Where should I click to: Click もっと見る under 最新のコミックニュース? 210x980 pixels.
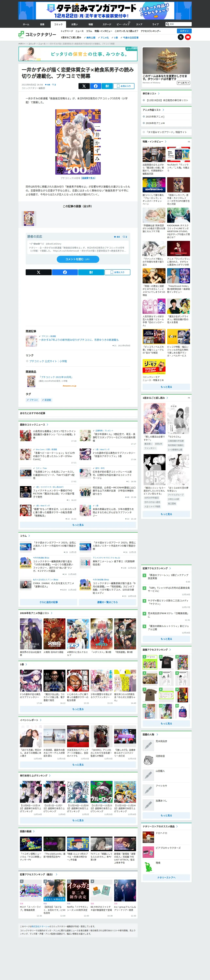[x=78, y=525]
